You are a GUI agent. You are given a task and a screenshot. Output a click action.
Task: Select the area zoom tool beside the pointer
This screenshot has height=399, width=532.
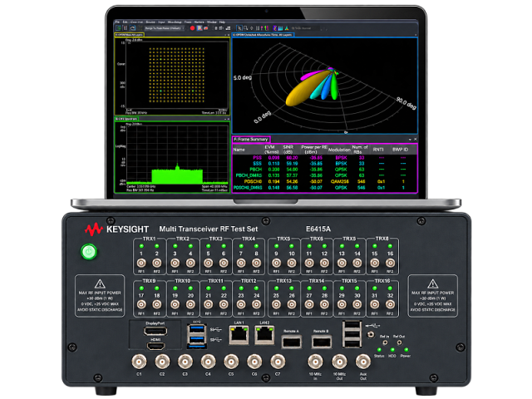click(x=246, y=28)
